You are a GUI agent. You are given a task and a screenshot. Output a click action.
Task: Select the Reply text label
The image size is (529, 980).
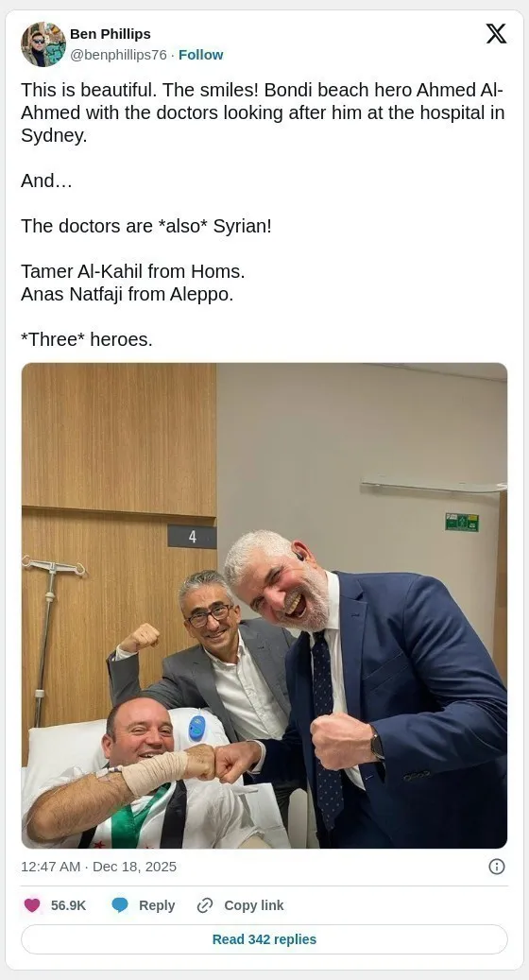pyautogui.click(x=157, y=905)
